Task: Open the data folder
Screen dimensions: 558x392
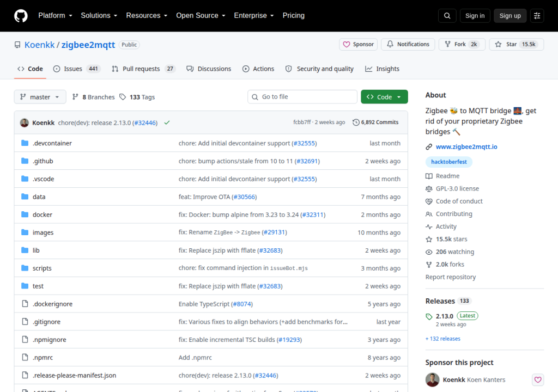Action: [39, 197]
